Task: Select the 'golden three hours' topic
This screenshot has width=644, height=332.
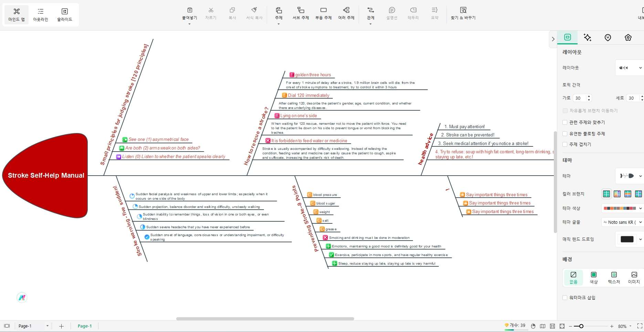Action: tap(310, 75)
